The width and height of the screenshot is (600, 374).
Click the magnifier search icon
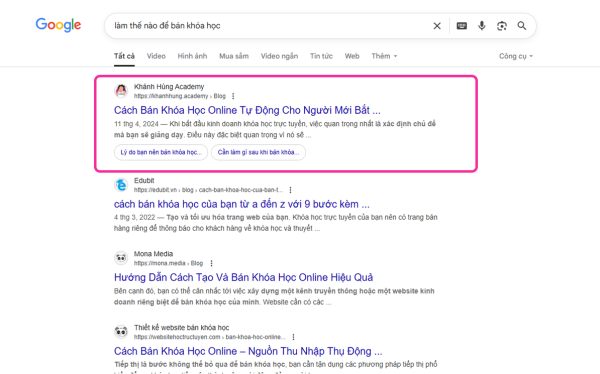(x=522, y=26)
